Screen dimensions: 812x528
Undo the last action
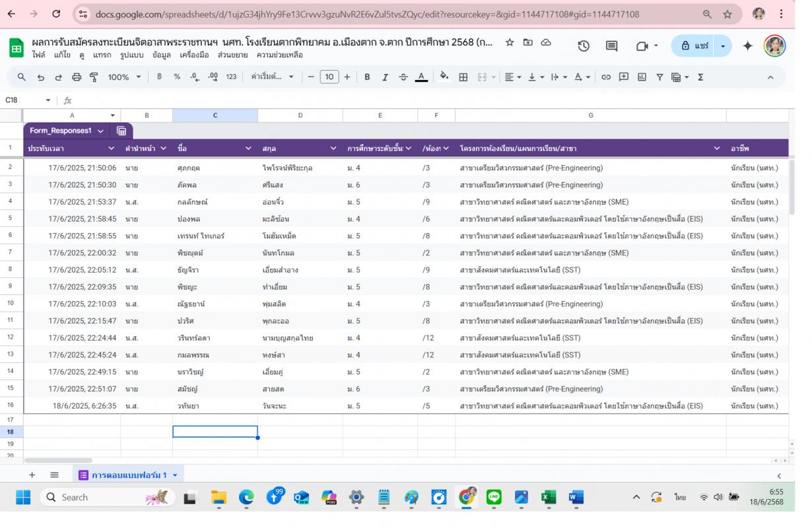coord(41,77)
